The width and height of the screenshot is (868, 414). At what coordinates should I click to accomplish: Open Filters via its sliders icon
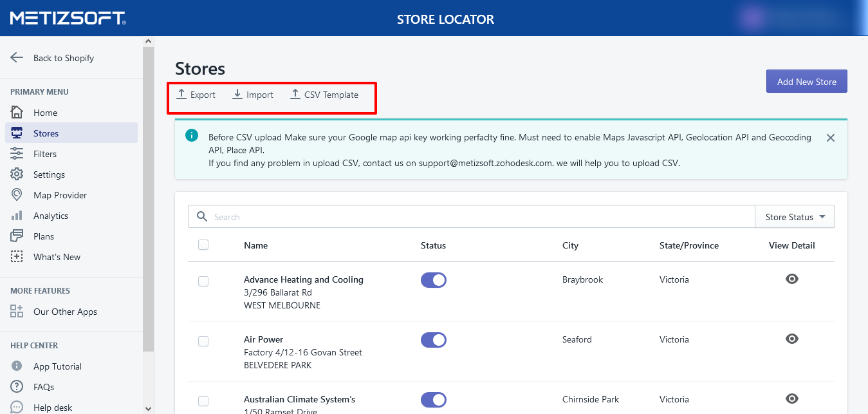tap(17, 153)
